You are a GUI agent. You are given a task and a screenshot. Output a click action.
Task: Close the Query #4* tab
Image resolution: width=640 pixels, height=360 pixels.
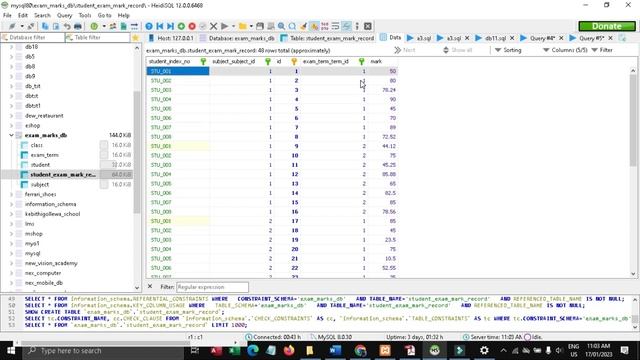coord(561,38)
